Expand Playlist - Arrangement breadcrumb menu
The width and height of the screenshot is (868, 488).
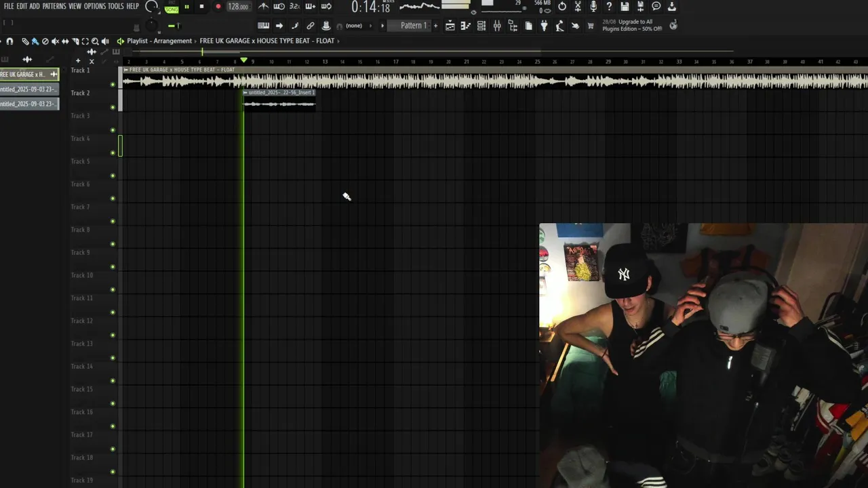click(x=159, y=41)
